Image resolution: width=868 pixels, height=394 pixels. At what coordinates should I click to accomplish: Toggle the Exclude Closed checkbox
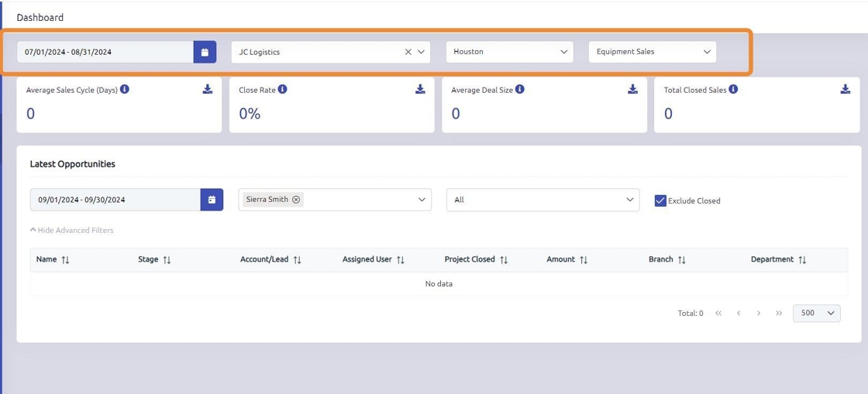coord(660,200)
